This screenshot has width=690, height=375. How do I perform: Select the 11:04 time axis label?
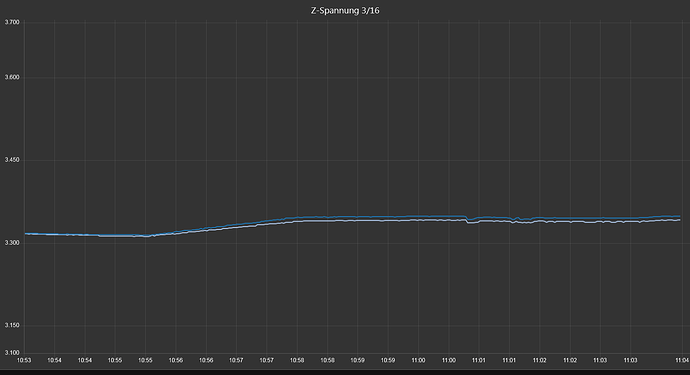click(x=682, y=360)
